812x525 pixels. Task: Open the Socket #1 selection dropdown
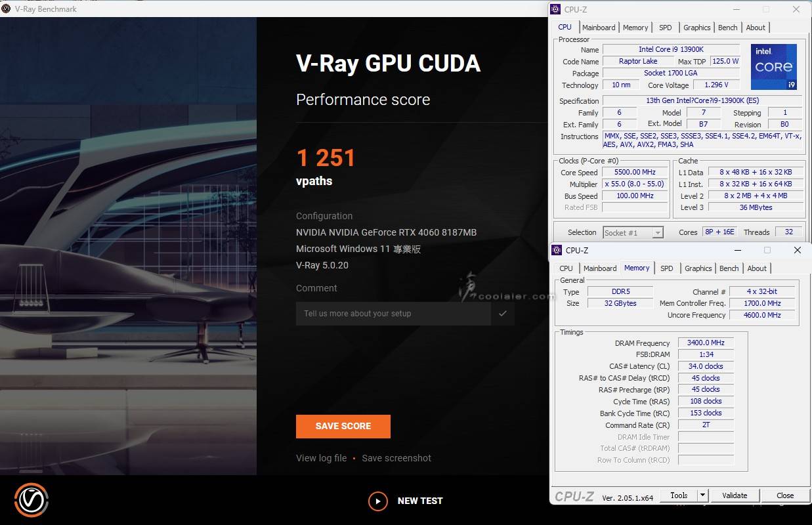[633, 232]
